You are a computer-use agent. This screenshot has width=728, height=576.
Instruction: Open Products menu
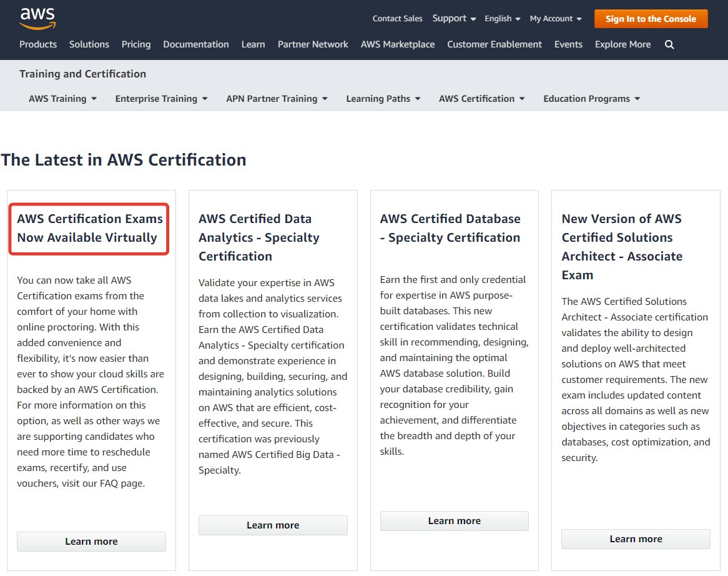pyautogui.click(x=38, y=44)
